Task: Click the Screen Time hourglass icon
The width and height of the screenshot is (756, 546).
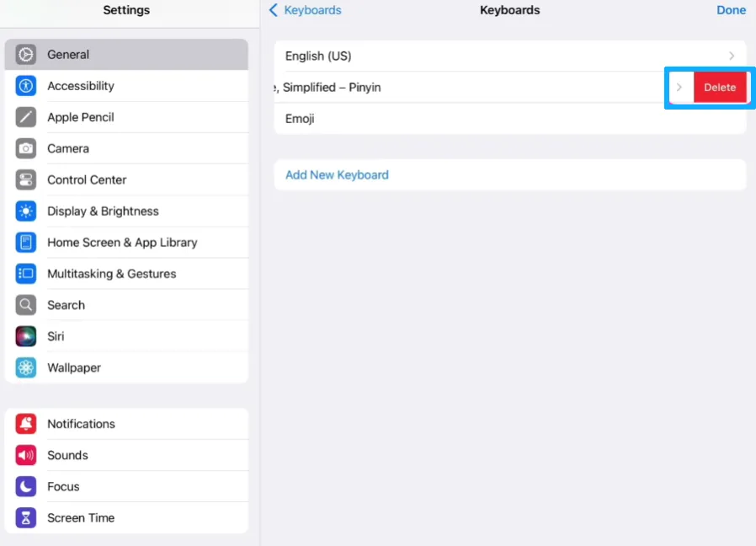Action: pos(25,517)
